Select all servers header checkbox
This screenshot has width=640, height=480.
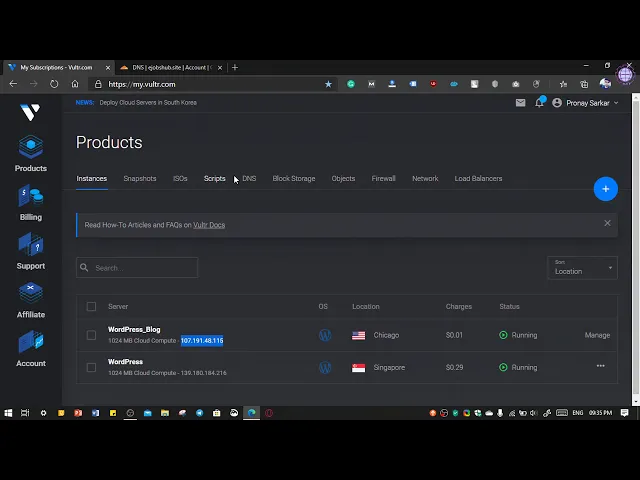coord(91,307)
